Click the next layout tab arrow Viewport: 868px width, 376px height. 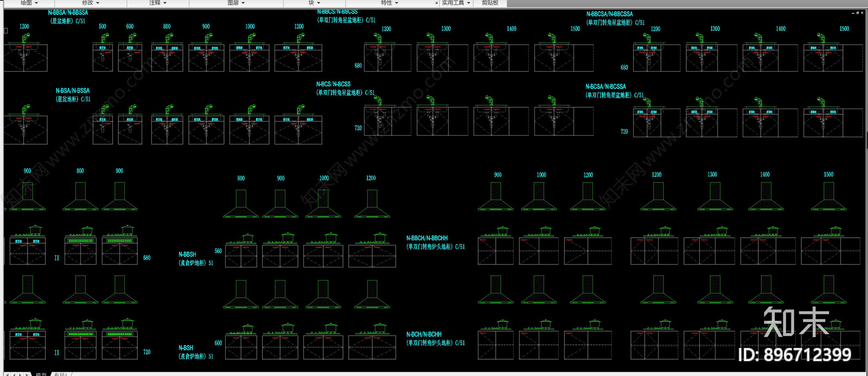(20, 374)
